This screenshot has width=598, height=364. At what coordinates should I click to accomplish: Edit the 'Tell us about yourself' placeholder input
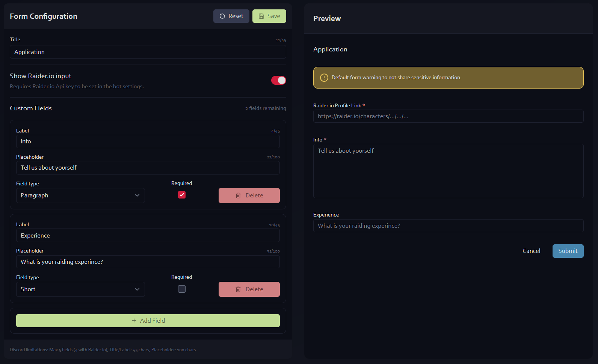click(148, 168)
